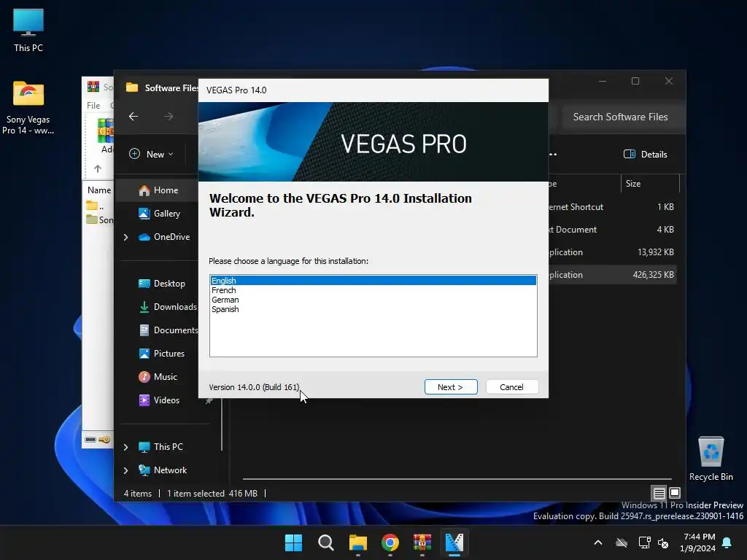Cancel the VEGAS Pro installation wizard

[x=512, y=387]
